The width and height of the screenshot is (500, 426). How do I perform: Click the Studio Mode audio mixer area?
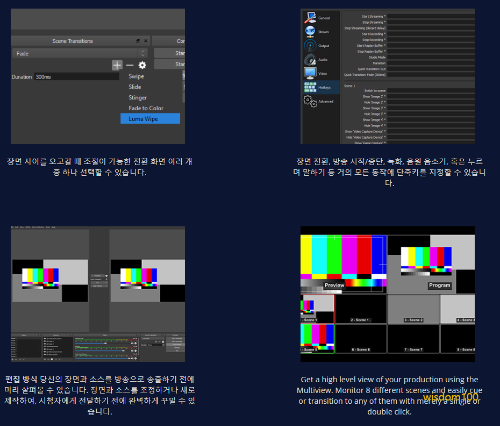(x=106, y=348)
